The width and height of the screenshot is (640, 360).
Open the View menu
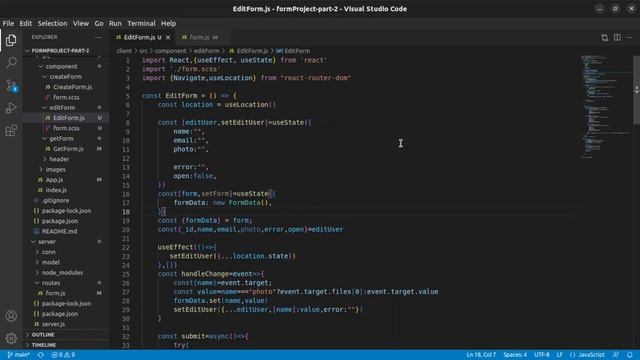[x=81, y=24]
